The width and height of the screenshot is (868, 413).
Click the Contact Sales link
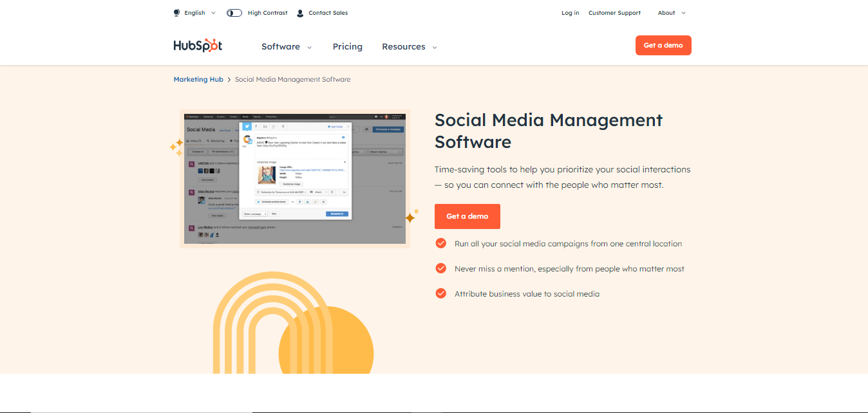[328, 13]
